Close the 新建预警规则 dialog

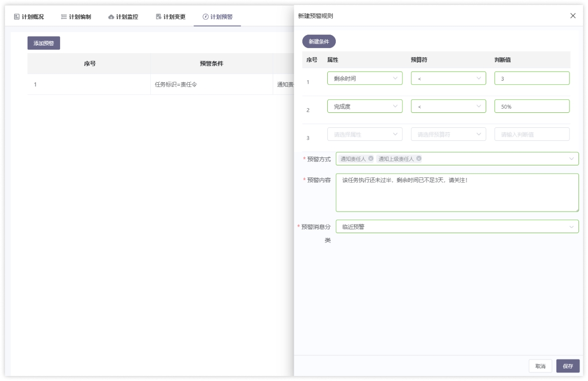click(x=573, y=16)
